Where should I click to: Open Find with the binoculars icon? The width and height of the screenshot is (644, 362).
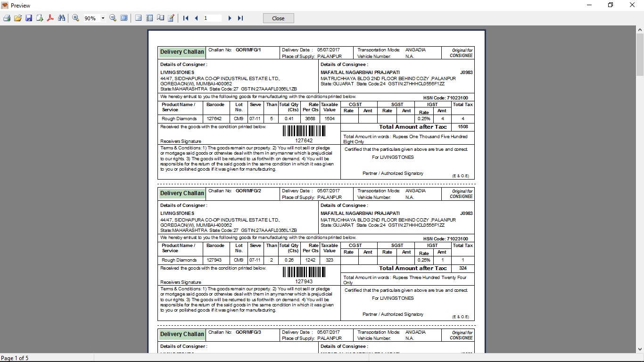(61, 18)
